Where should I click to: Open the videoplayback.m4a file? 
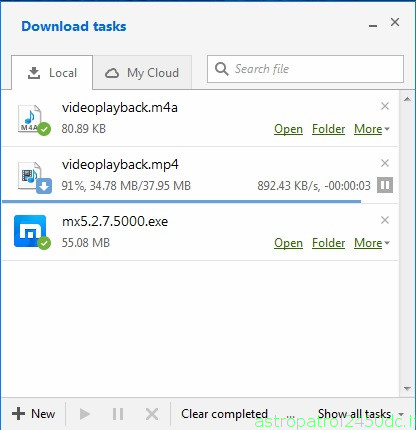(288, 129)
